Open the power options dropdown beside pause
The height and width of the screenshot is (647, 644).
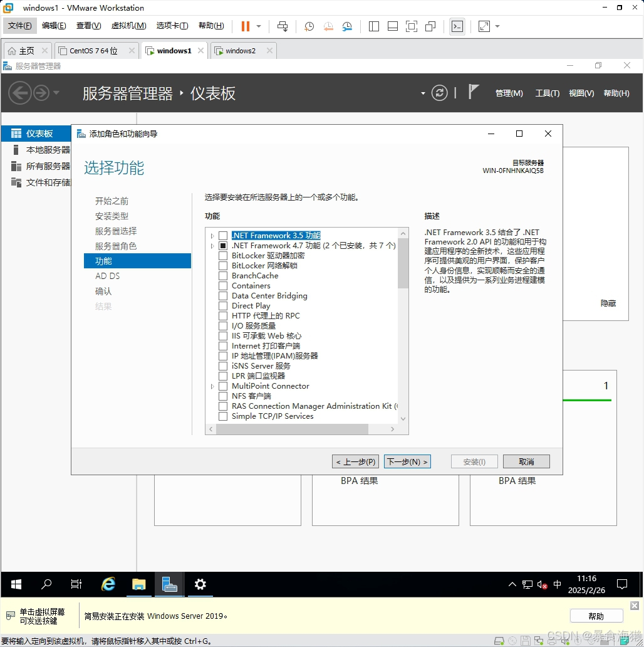[x=259, y=26]
